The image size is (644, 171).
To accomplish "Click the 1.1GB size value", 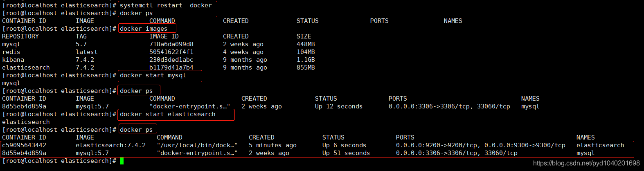I will (x=306, y=60).
